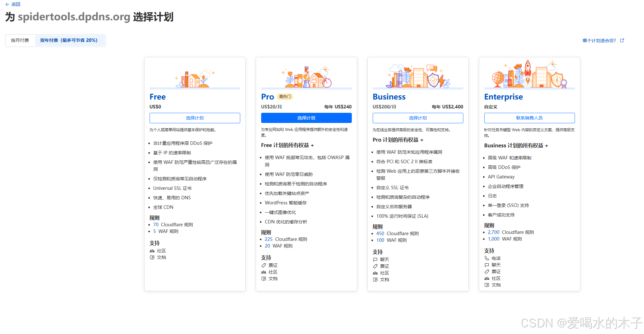Click the community icon under Free plan support
The image size is (644, 334).
152,250
